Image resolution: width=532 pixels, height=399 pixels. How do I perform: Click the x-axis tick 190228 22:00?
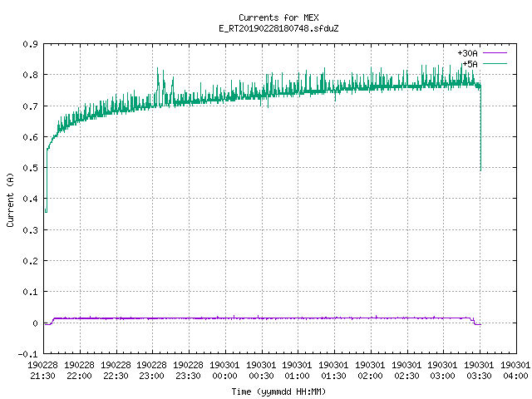tap(80, 371)
